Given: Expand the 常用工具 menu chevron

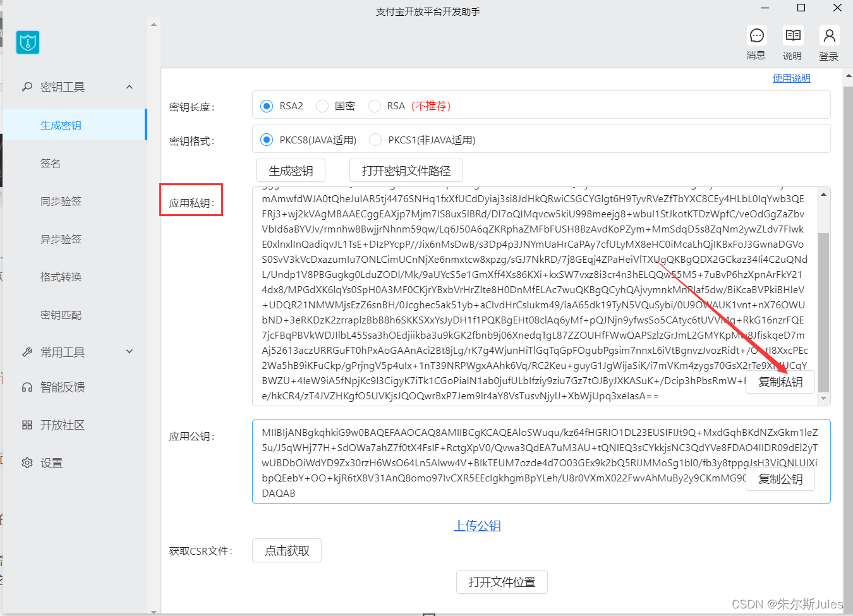Looking at the screenshot, I should pyautogui.click(x=130, y=352).
